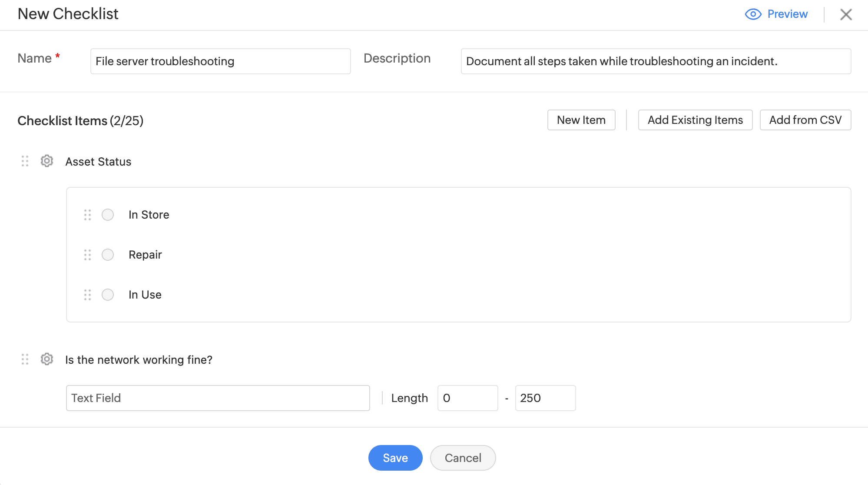Click gear icon for network working item
Viewport: 868px width, 485px height.
coord(47,359)
